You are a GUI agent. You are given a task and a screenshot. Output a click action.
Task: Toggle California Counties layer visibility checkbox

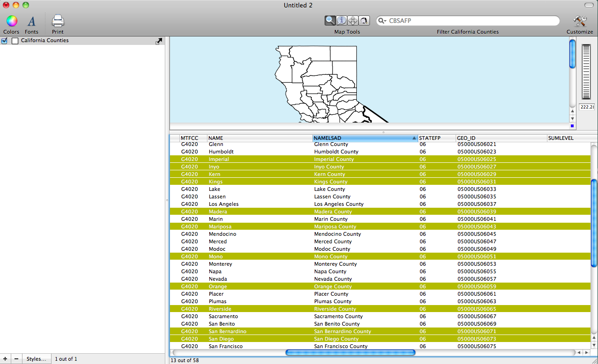[5, 41]
